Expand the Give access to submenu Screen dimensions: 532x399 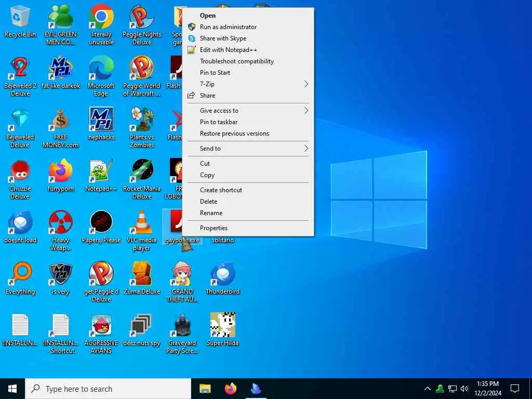[248, 111]
